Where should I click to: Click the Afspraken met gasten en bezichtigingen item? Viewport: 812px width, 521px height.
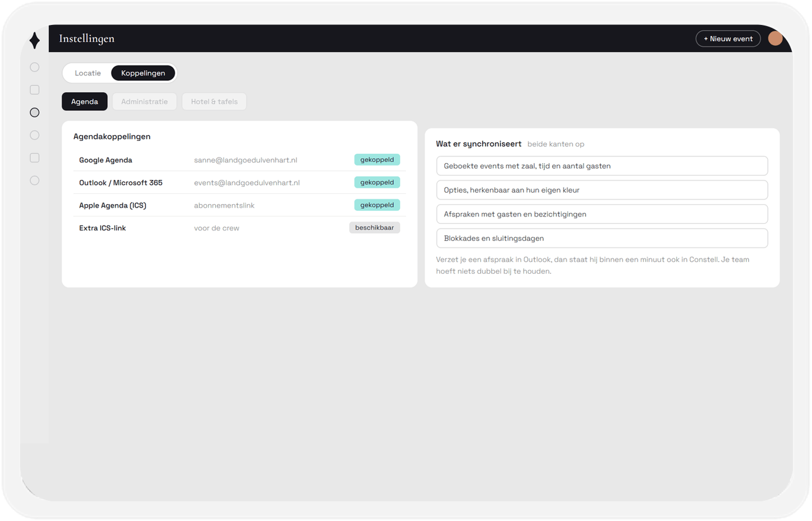click(602, 214)
